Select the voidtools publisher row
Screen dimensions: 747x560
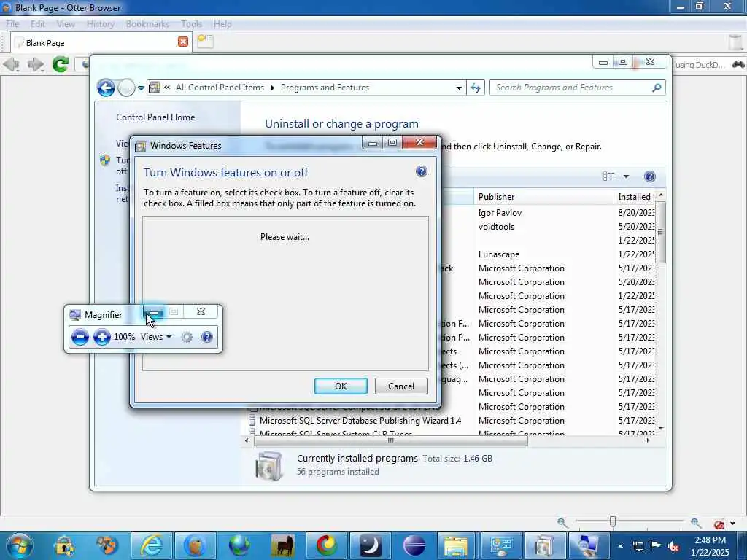tap(496, 227)
